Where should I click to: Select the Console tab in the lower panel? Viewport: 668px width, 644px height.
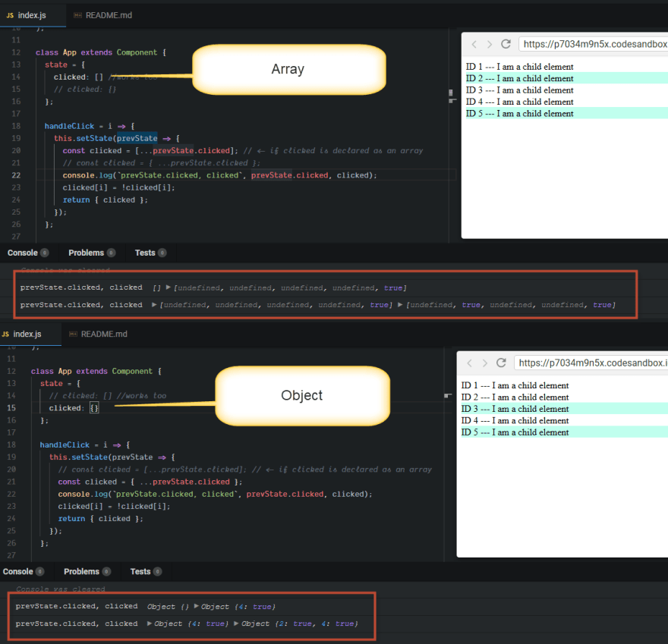tap(18, 571)
